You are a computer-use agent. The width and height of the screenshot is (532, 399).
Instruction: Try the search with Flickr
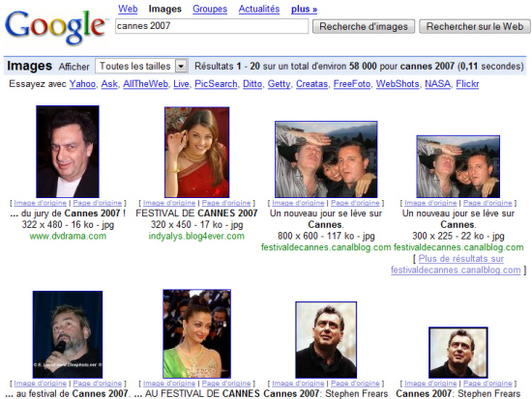(467, 84)
